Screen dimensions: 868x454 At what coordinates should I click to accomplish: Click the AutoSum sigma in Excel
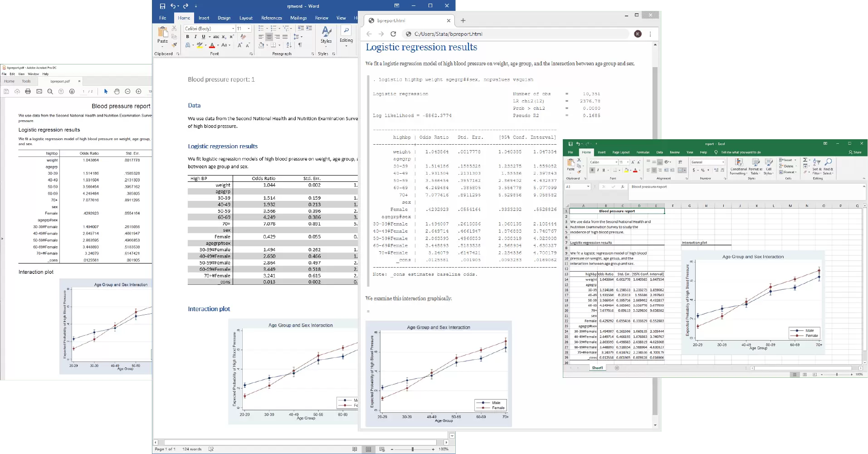(x=805, y=160)
